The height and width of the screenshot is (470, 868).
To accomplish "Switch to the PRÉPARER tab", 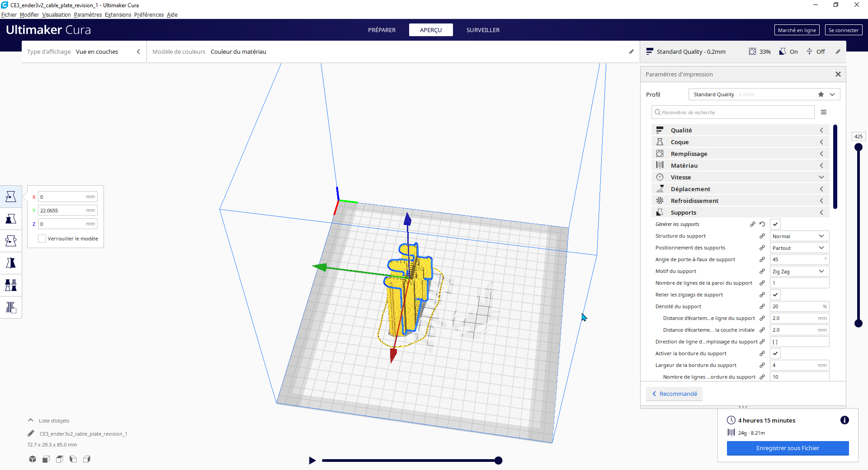I will (382, 30).
